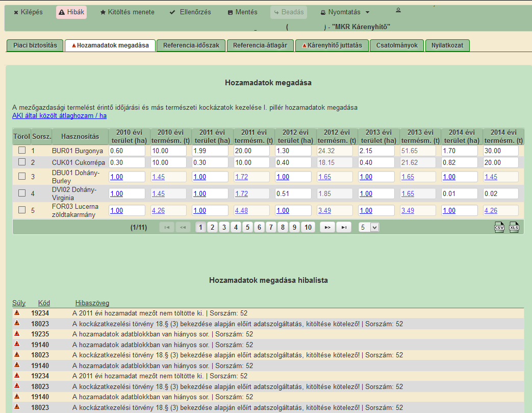The width and height of the screenshot is (532, 413).
Task: Click warning icon of first 19234 error
Action: (x=17, y=313)
